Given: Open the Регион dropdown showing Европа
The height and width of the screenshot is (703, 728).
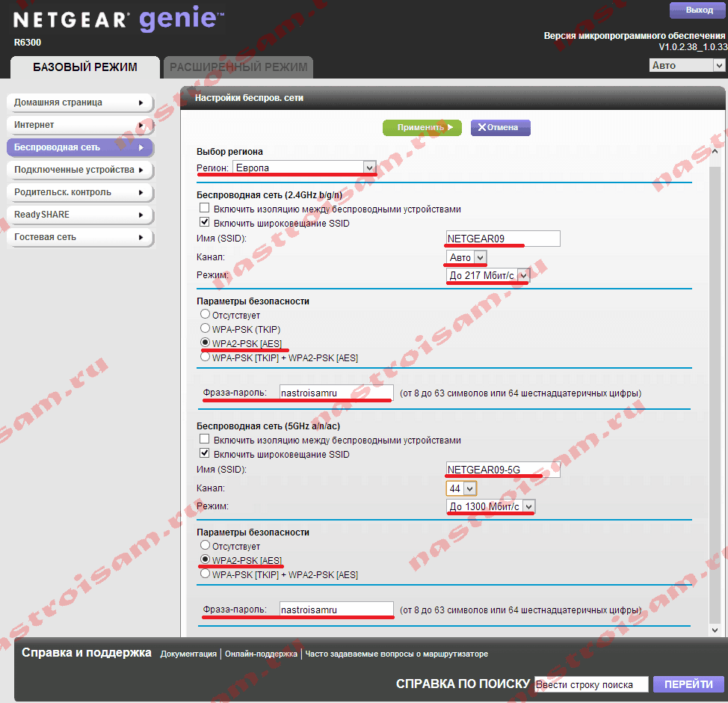Looking at the screenshot, I should (303, 168).
